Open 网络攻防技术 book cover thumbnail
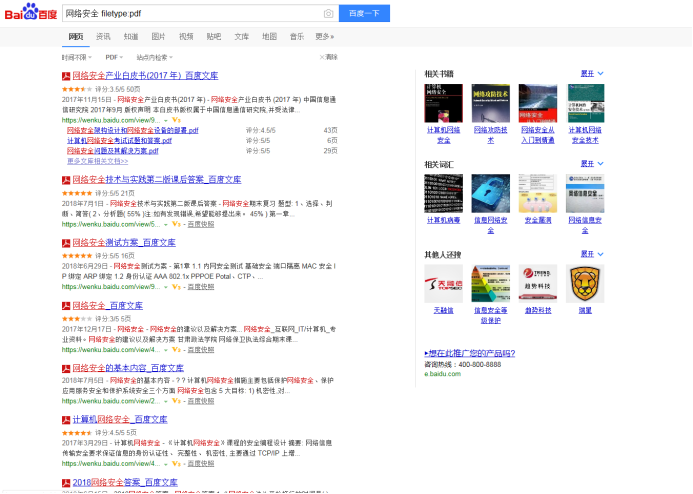 click(x=491, y=103)
